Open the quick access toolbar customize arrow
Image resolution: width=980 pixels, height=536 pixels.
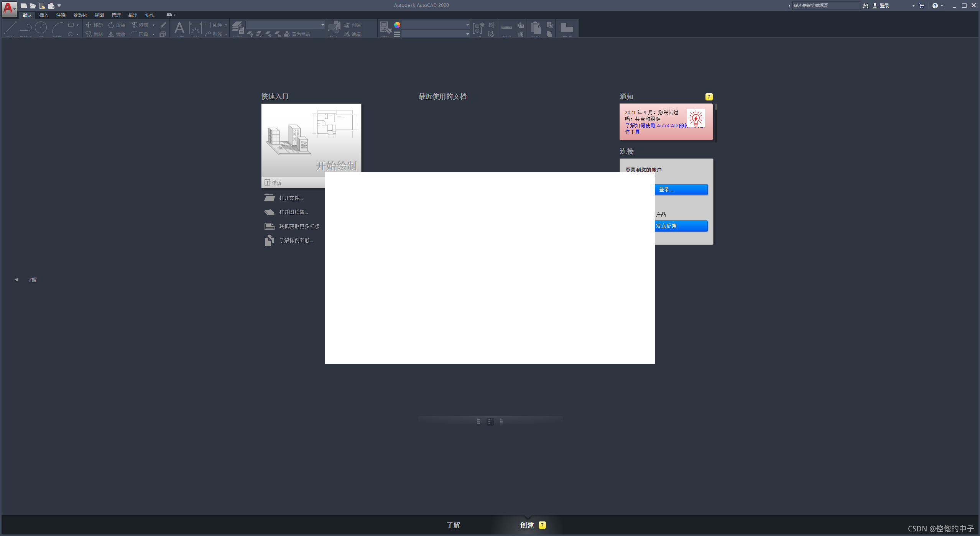point(59,6)
